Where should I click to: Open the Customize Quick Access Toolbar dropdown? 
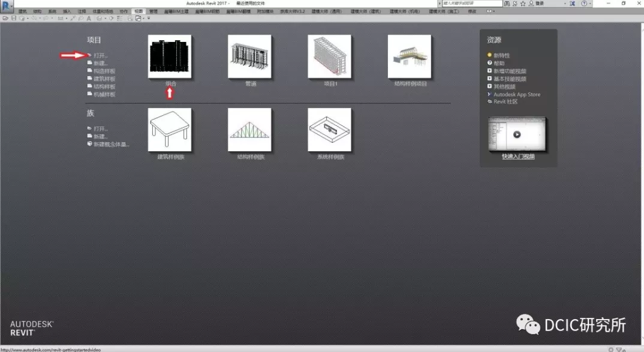pos(149,19)
